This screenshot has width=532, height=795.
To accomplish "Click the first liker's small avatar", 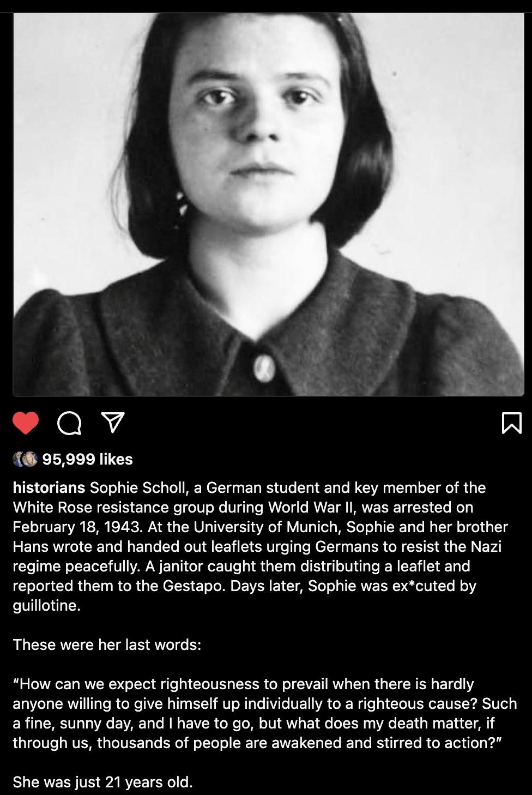I will pos(19,459).
